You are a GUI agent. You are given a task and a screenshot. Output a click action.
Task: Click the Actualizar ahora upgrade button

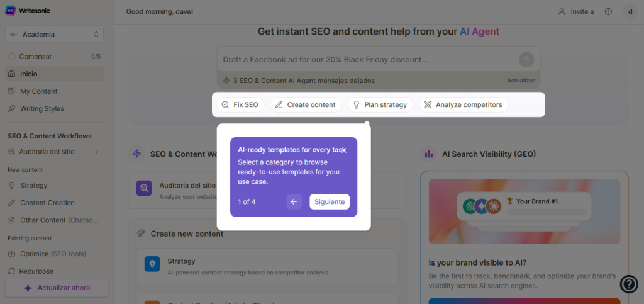point(57,288)
